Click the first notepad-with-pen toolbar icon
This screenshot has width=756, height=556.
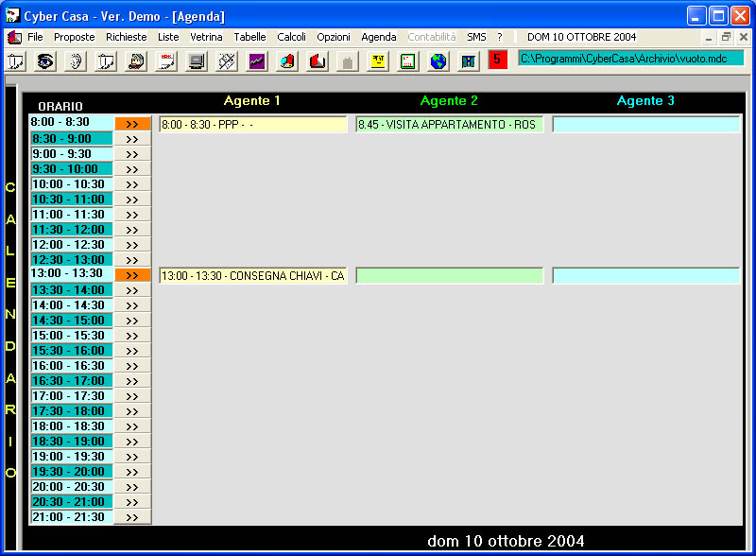click(x=16, y=61)
